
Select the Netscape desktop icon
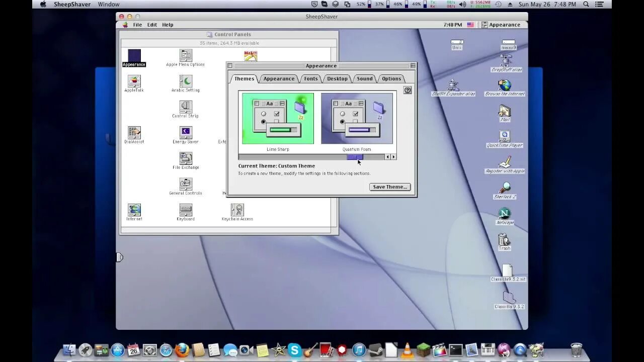click(x=505, y=216)
